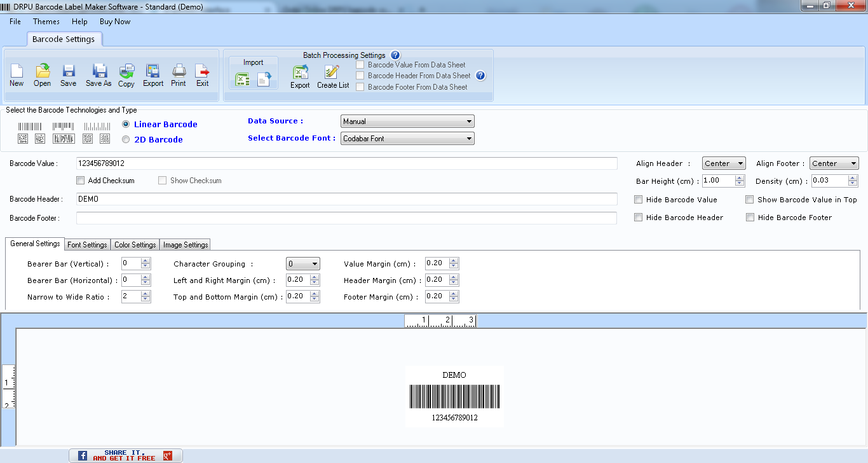The image size is (868, 463).
Task: Import from Excel sheet icon
Action: point(242,79)
